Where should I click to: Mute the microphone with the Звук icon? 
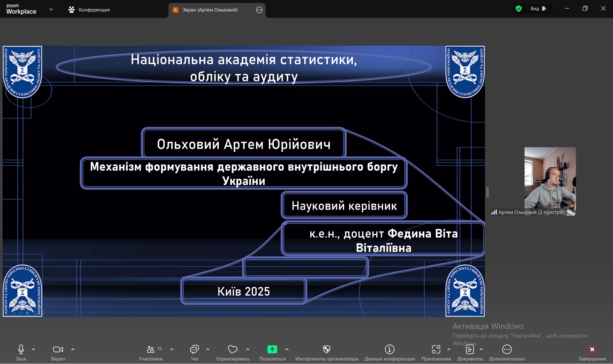21,350
